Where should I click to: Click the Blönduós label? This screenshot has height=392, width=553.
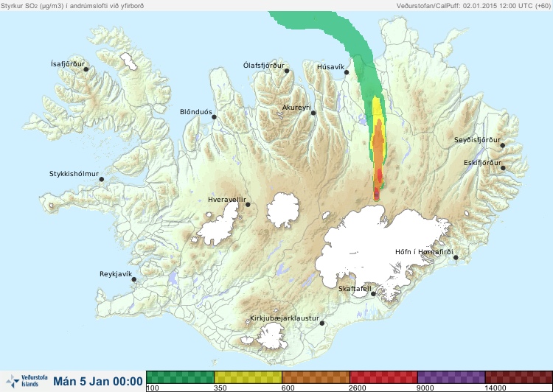pyautogui.click(x=196, y=112)
